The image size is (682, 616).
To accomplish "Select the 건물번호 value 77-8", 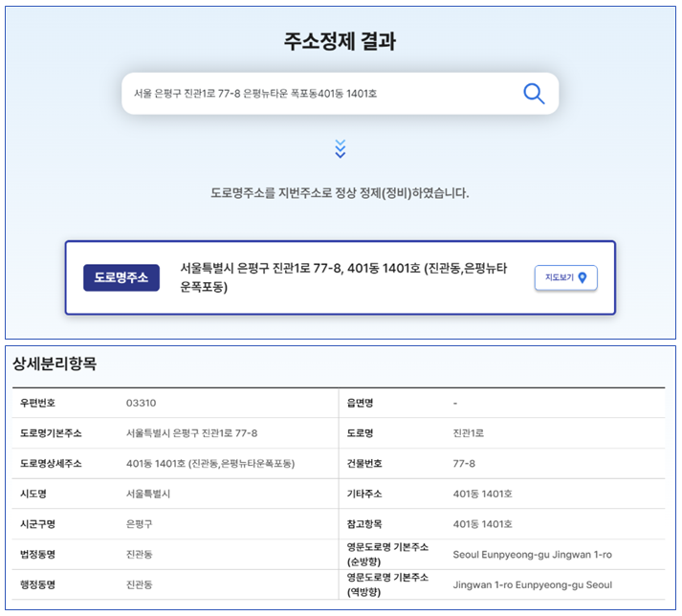I will (465, 464).
